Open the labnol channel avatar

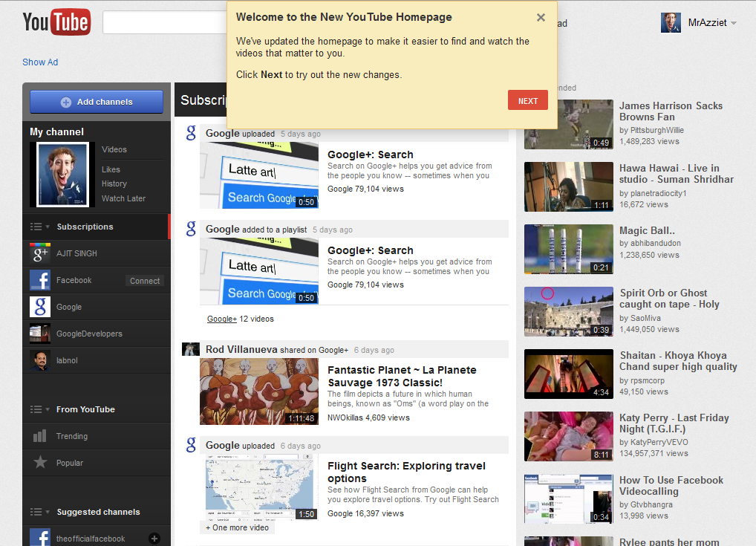pyautogui.click(x=39, y=360)
